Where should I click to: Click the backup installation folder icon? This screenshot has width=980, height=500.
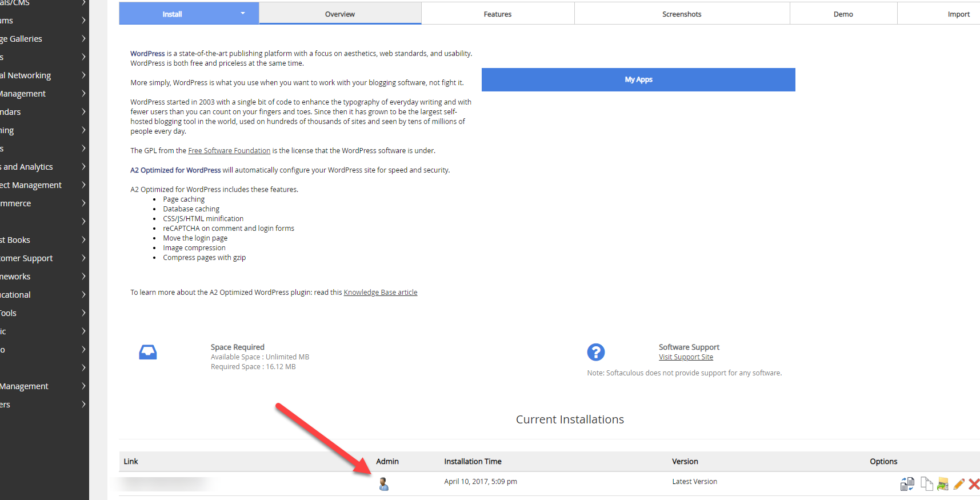click(x=943, y=484)
